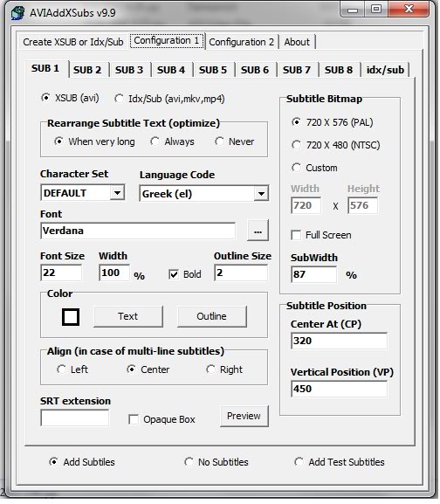This screenshot has height=504, width=440.
Task: Click the Width percent field showing 100
Action: 114,273
